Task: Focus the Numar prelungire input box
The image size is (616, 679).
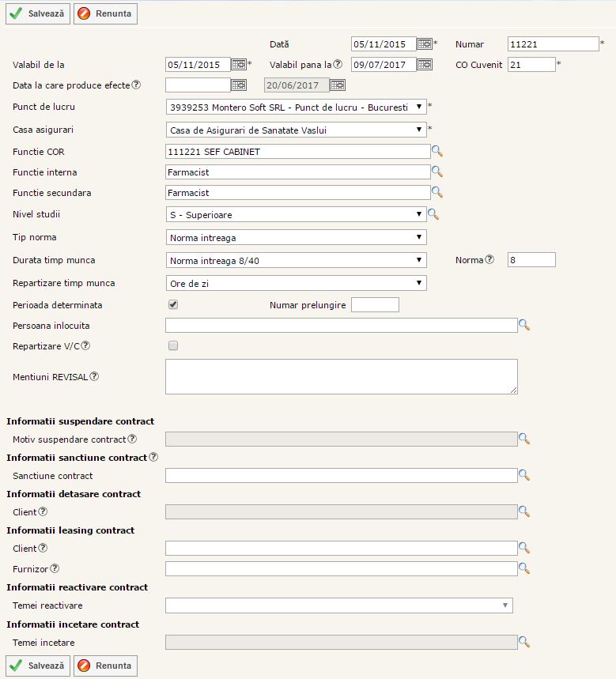Action: (375, 305)
